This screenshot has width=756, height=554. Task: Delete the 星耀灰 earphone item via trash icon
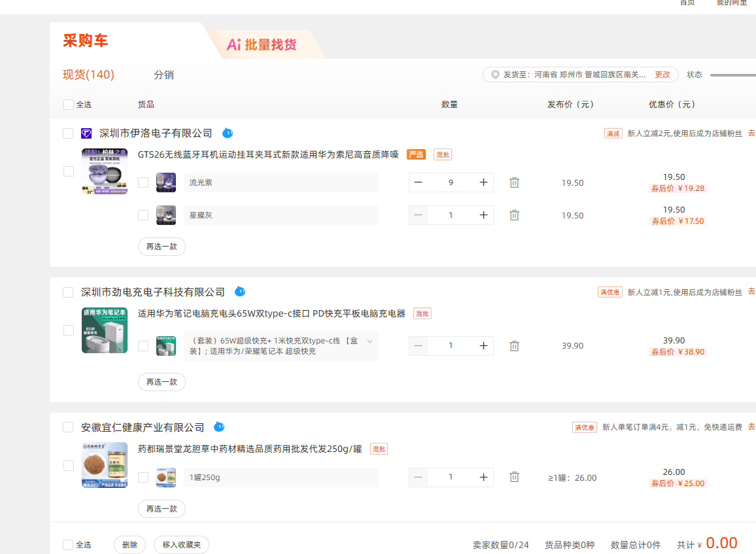pos(515,215)
